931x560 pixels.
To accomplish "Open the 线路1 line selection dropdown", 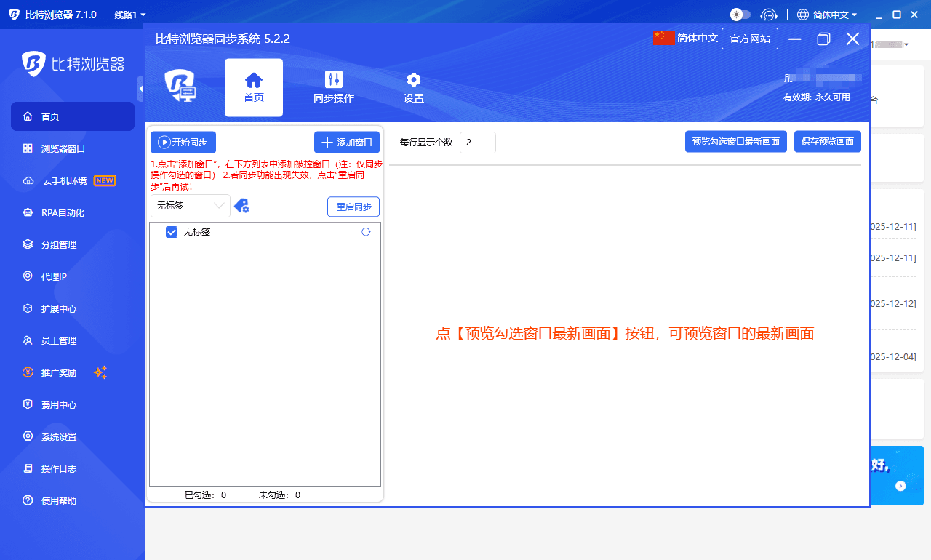I will tap(129, 14).
